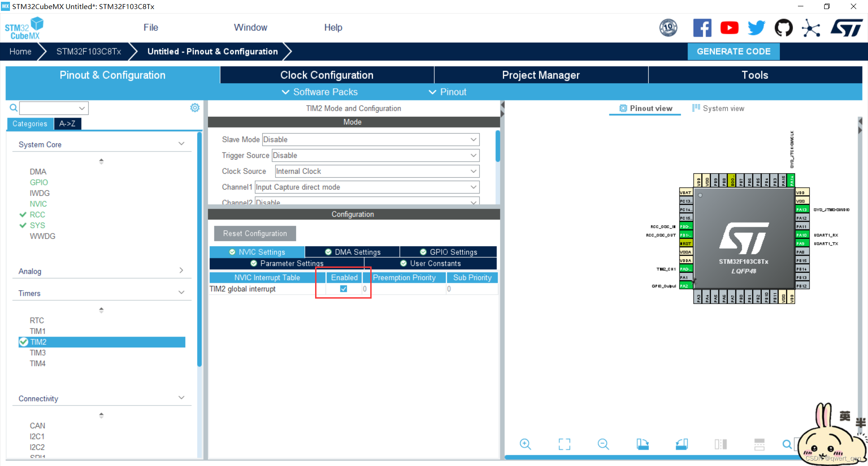Open the User Constants tab
This screenshot has width=868, height=466.
point(430,263)
